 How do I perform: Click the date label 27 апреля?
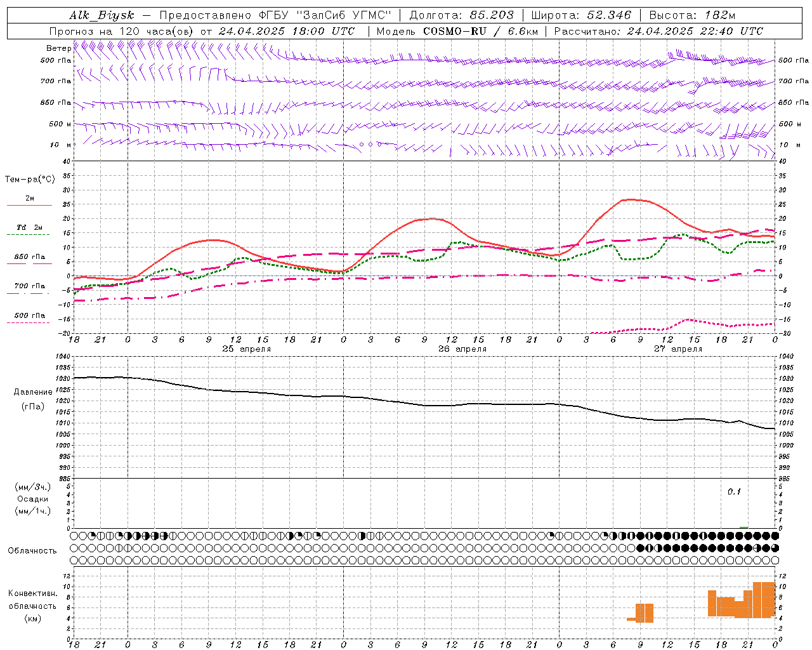coord(678,349)
